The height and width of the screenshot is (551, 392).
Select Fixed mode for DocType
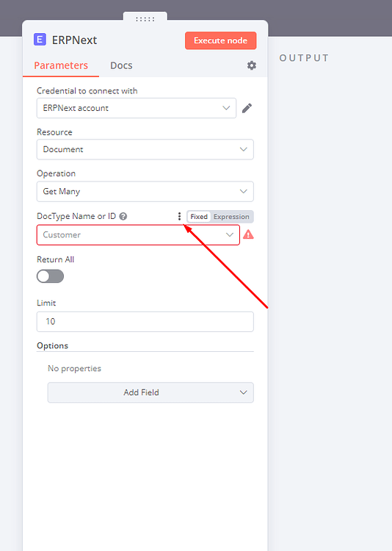tap(199, 217)
